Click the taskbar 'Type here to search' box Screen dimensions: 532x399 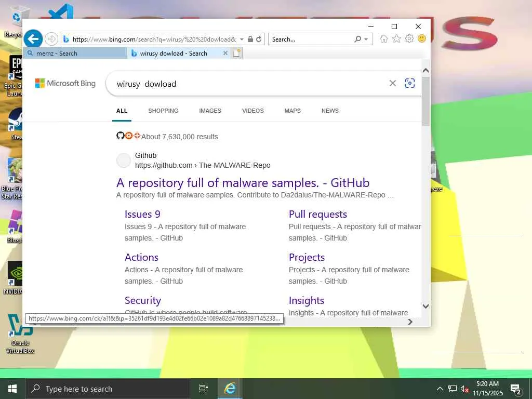[108, 389]
